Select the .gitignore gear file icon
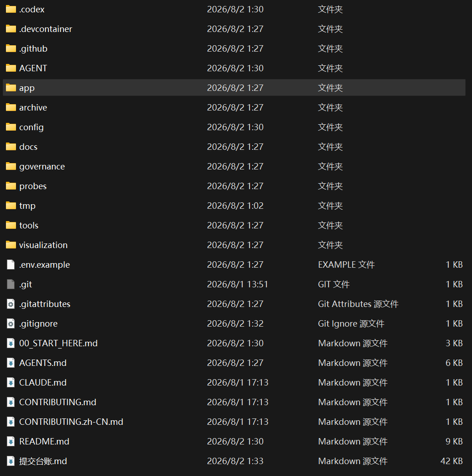Image resolution: width=472 pixels, height=476 pixels. click(11, 323)
